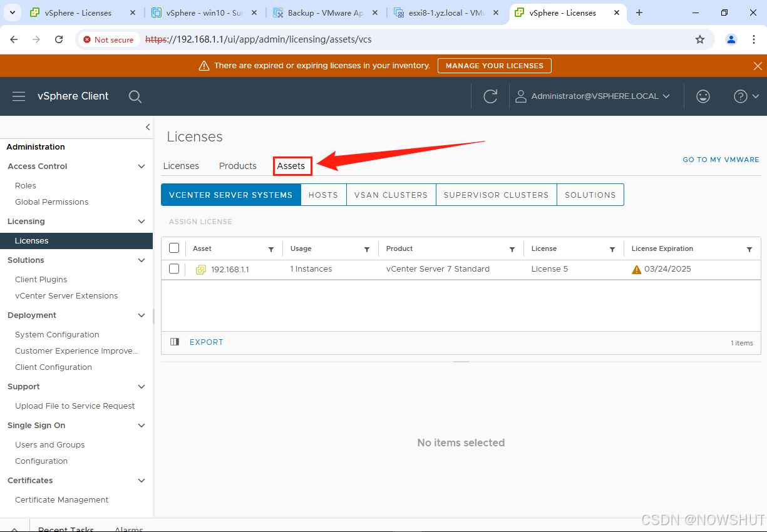Dismiss the expired licenses warning banner
The width and height of the screenshot is (767, 532).
pyautogui.click(x=758, y=66)
